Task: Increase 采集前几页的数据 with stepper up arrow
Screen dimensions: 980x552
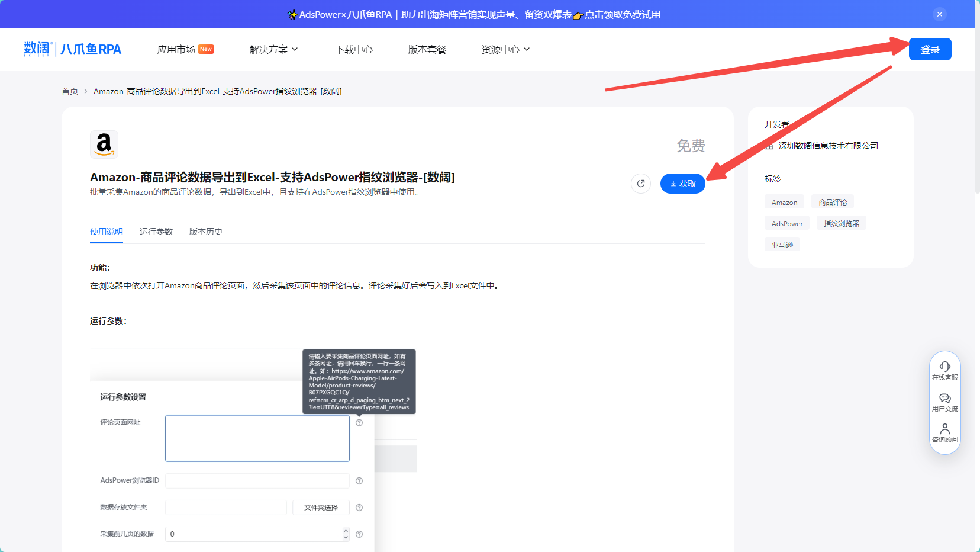Action: click(x=346, y=531)
